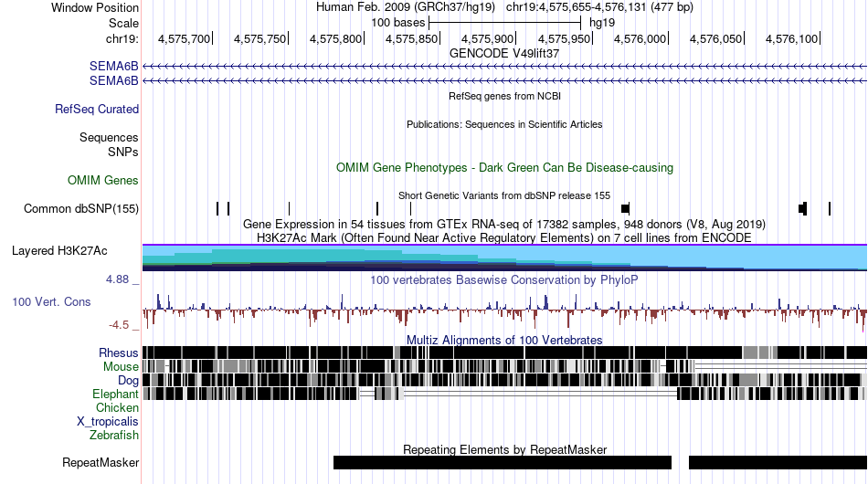Click the Sequences track label

[x=109, y=137]
